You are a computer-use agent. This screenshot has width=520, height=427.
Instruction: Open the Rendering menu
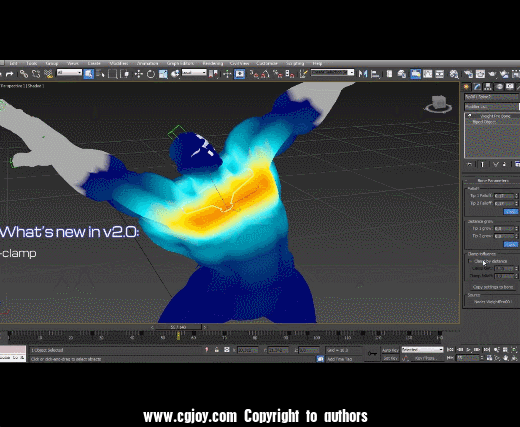click(213, 63)
